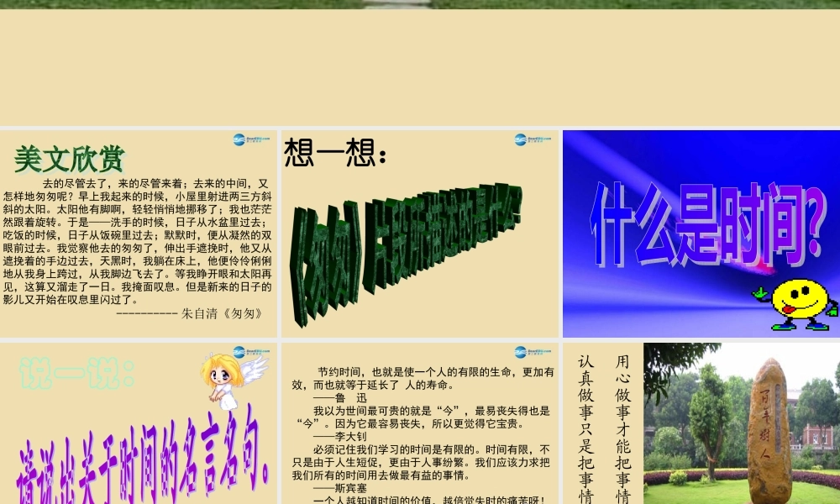Image resolution: width=840 pixels, height=504 pixels.
Task: Select the blue 什么是时间? slide thumbnail
Action: (x=701, y=234)
